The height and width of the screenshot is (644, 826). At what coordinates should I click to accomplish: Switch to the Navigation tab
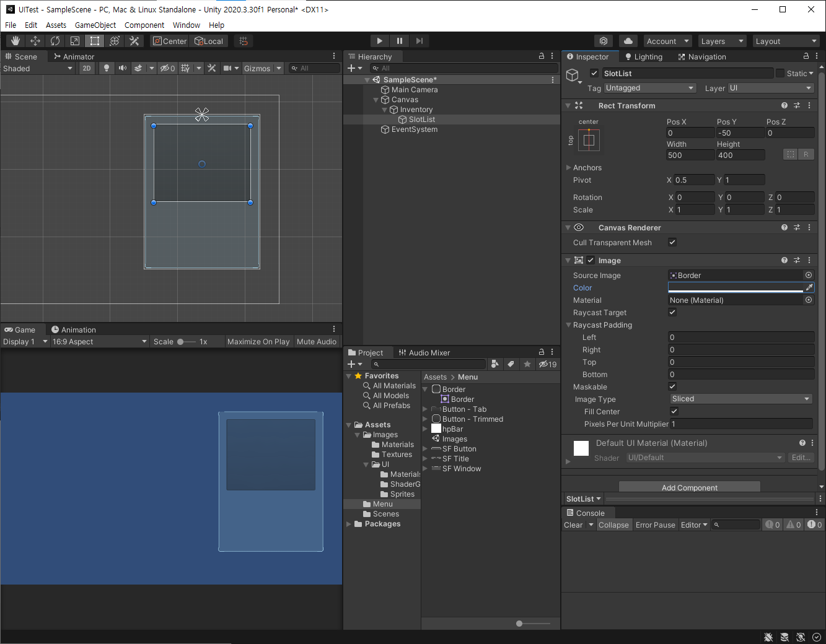pyautogui.click(x=702, y=56)
